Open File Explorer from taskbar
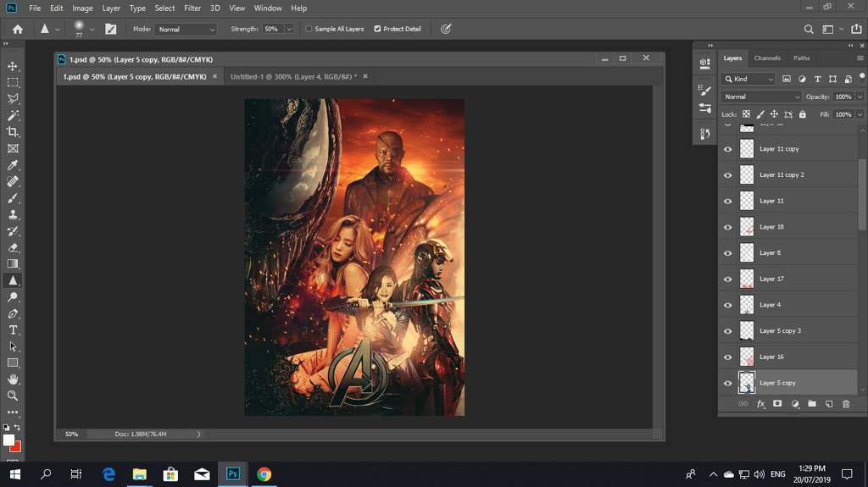The width and height of the screenshot is (868, 487). coord(140,474)
